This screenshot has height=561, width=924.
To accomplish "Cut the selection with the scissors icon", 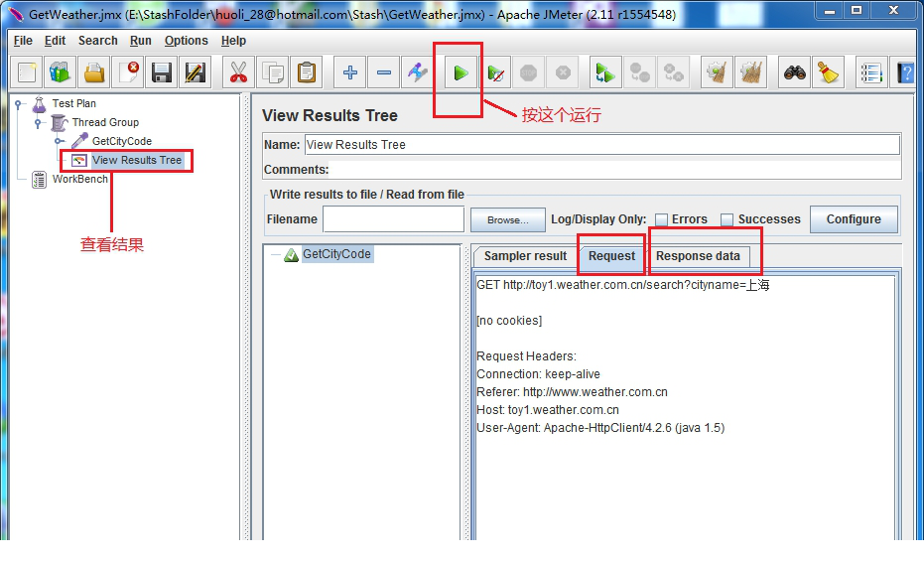I will click(238, 72).
